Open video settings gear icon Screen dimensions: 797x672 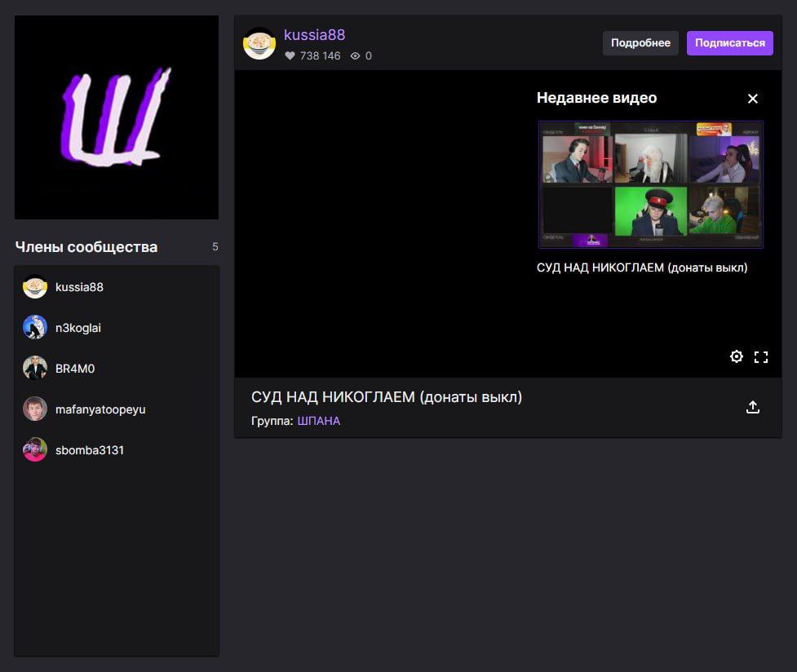736,356
